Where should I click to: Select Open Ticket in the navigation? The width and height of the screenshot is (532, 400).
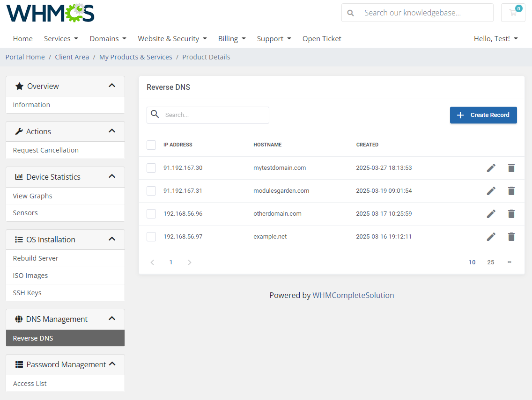[x=322, y=38]
